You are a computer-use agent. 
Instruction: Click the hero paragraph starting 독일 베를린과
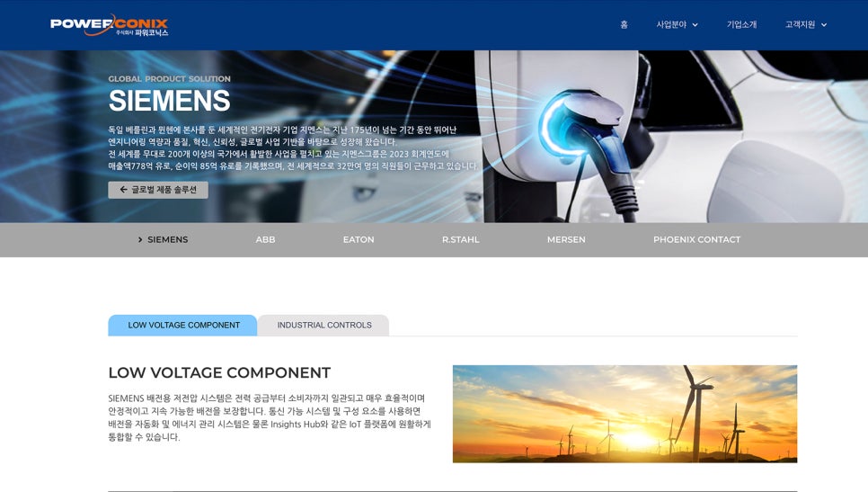292,148
